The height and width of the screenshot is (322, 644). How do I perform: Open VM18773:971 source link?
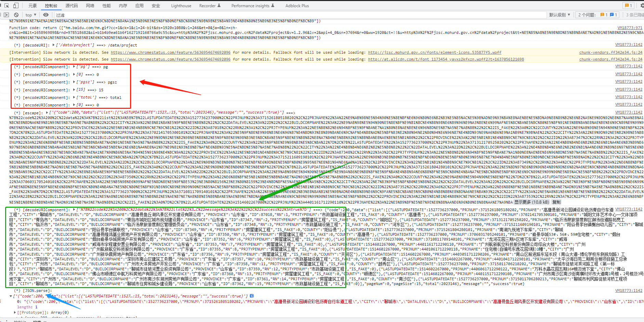pos(630,28)
